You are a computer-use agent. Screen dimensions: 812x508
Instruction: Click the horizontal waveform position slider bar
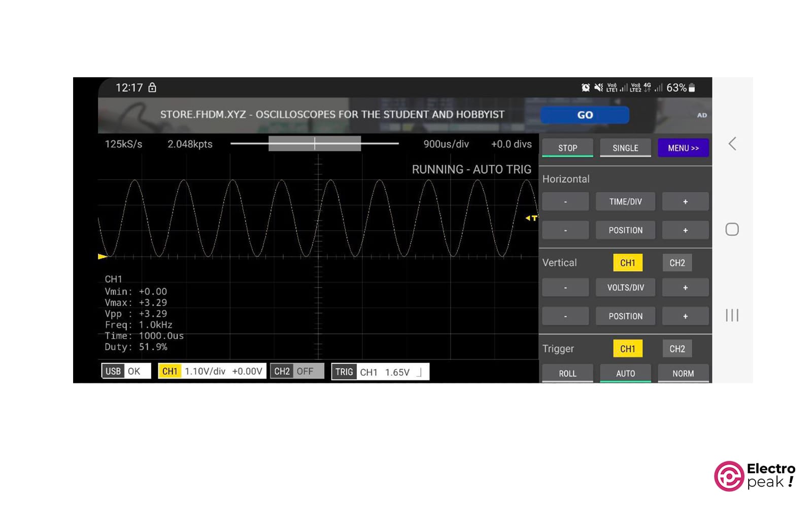point(315,144)
